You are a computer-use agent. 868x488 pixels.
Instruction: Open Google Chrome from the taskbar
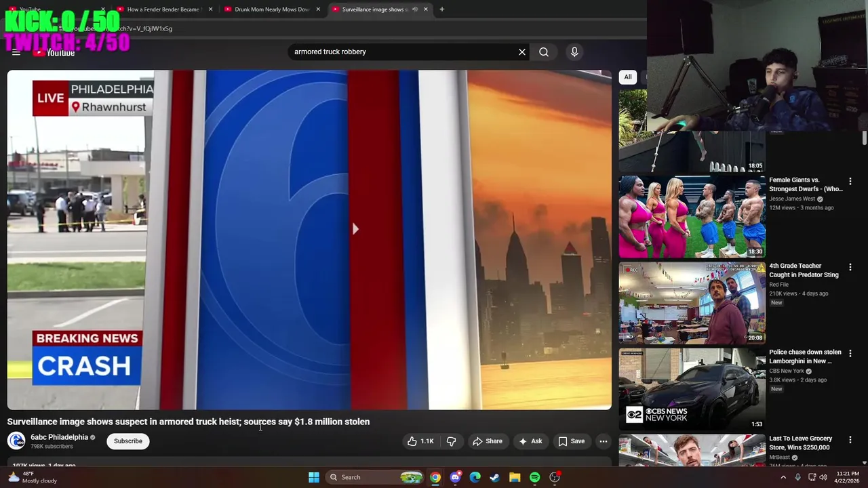(x=435, y=477)
